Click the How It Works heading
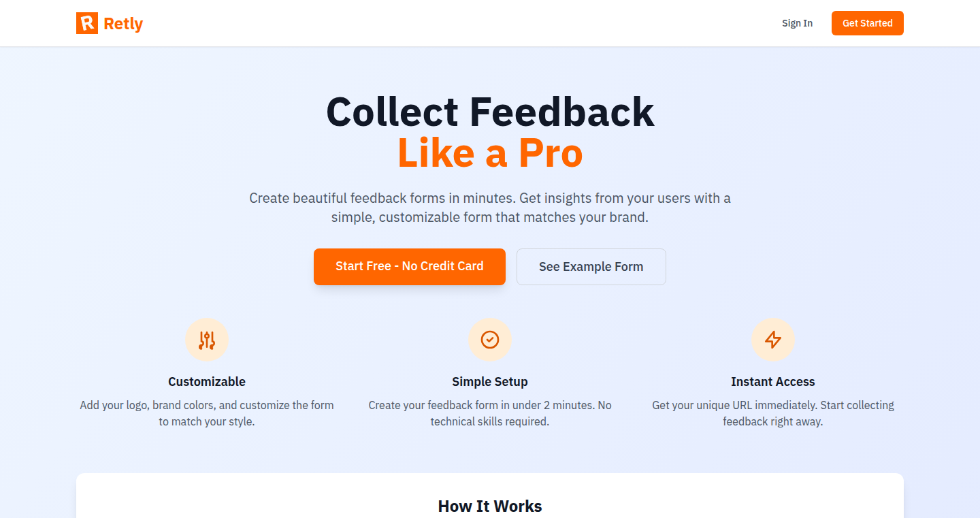 coord(490,506)
